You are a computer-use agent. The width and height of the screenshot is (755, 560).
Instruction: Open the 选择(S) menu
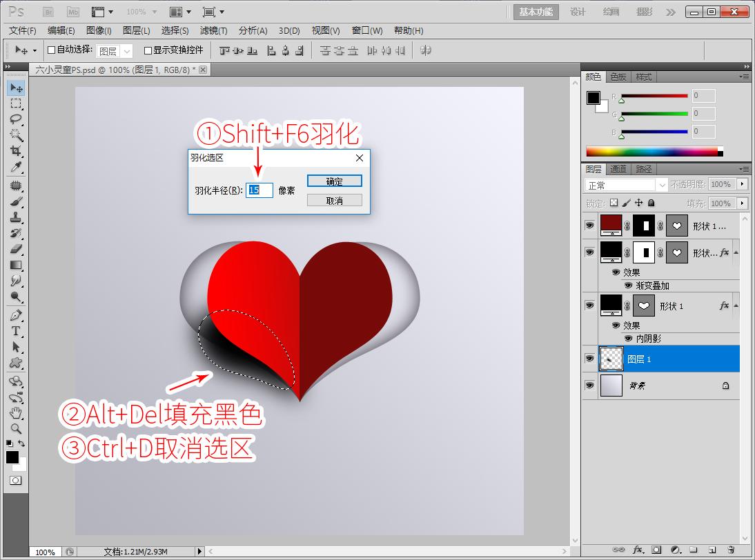click(175, 31)
